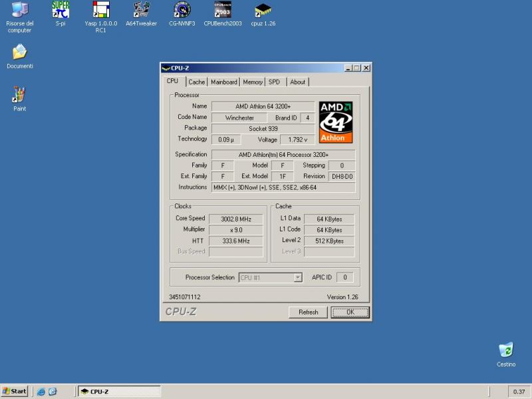This screenshot has height=399, width=532.
Task: Click the Code Name value Winchester
Action: (x=239, y=118)
